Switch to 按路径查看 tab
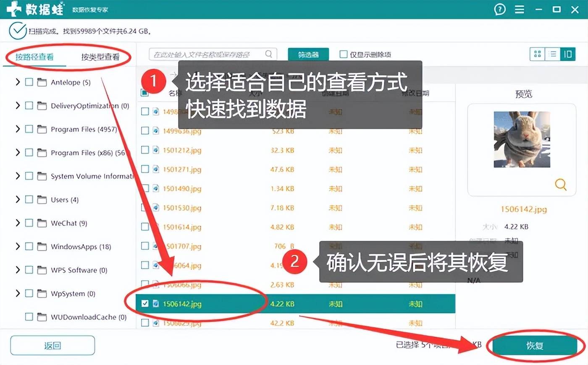The image size is (588, 365). pos(34,57)
